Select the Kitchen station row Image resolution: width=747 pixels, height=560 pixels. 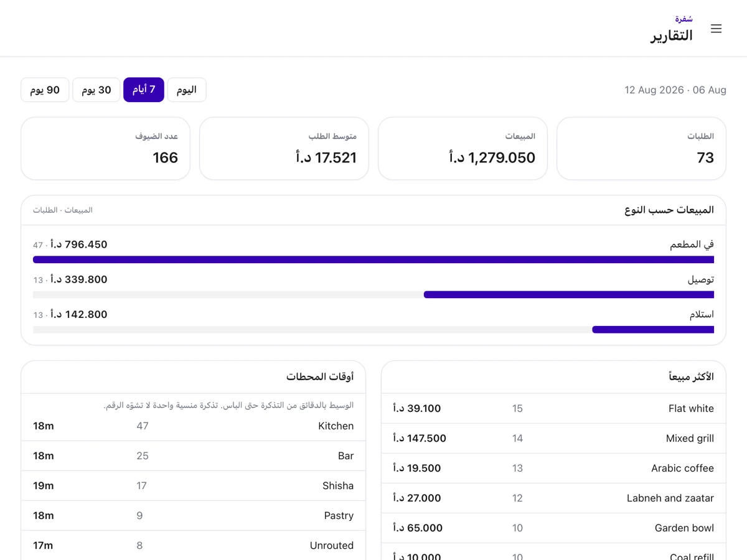click(x=193, y=426)
